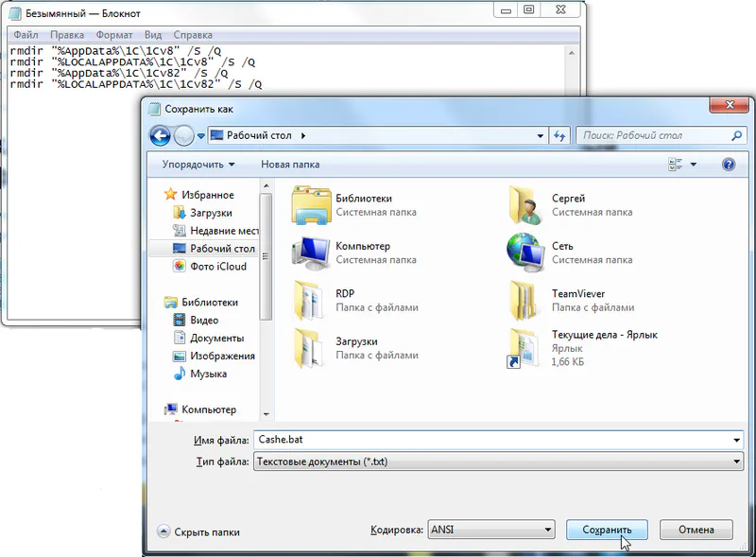Select Фото iCloud in the sidebar
756x557 pixels.
tap(217, 267)
